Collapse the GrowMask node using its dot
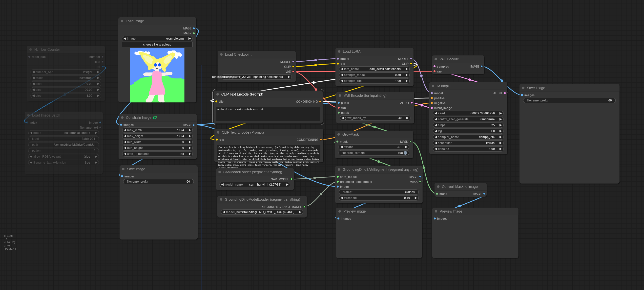This screenshot has width=644, height=290. (338, 134)
